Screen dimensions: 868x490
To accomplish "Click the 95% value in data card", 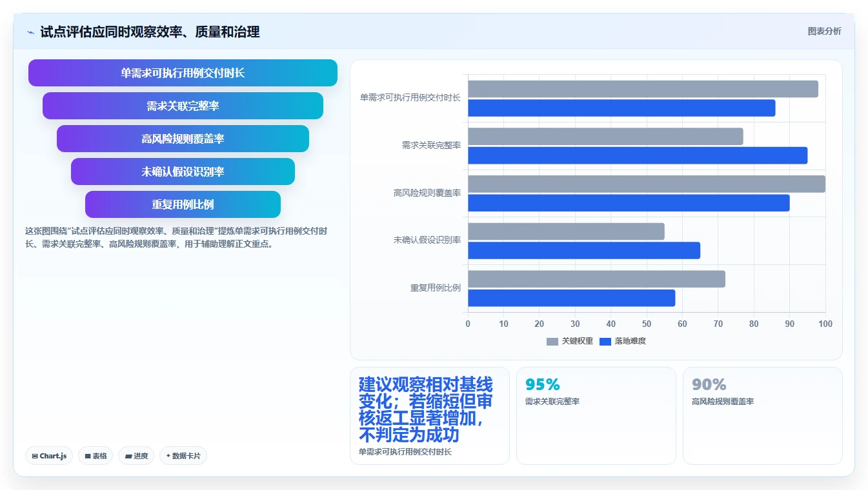I will tap(543, 384).
